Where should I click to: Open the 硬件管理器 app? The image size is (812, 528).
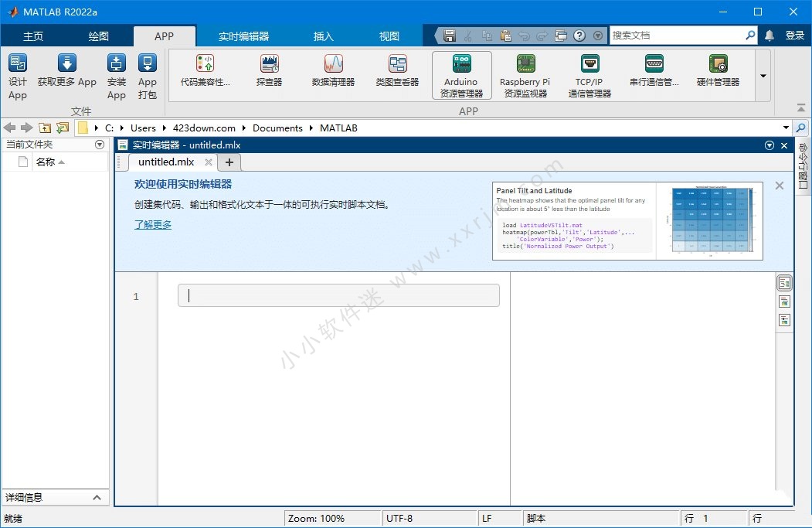pos(719,71)
